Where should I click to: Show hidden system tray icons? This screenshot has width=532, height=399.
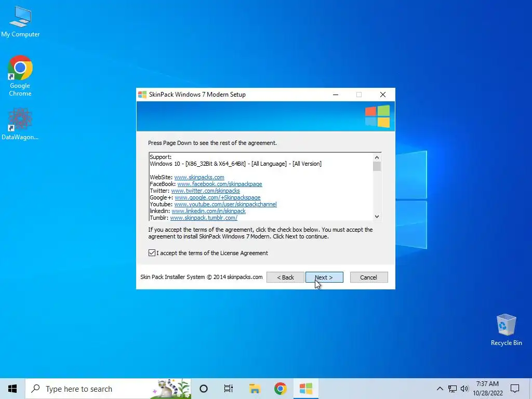tap(440, 389)
